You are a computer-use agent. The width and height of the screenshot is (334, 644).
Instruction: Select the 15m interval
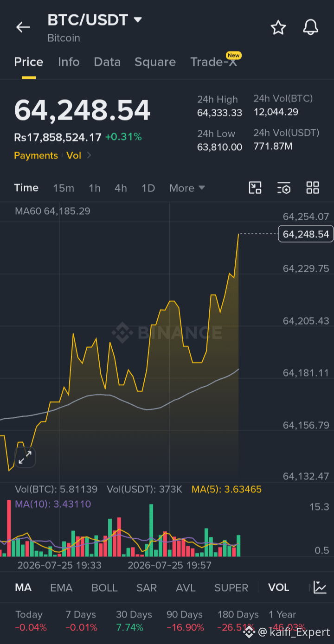tap(64, 188)
